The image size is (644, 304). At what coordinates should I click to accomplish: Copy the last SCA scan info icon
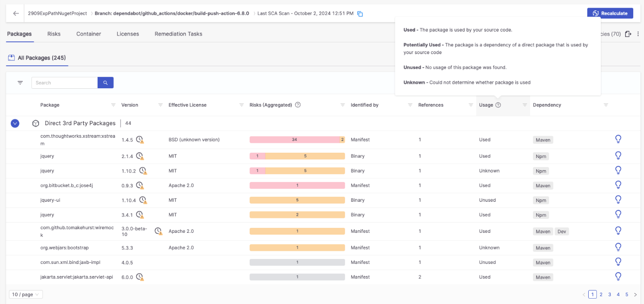360,14
